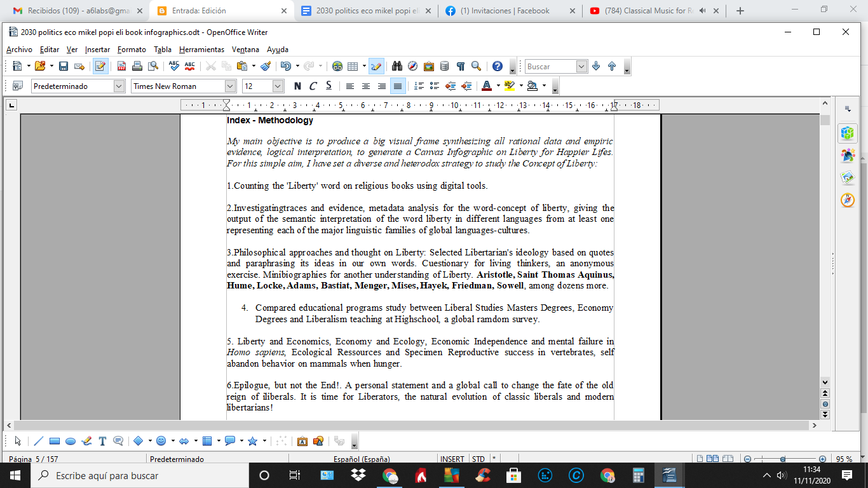868x488 pixels.
Task: Select the Rectangle drawing tool
Action: pos(54,440)
